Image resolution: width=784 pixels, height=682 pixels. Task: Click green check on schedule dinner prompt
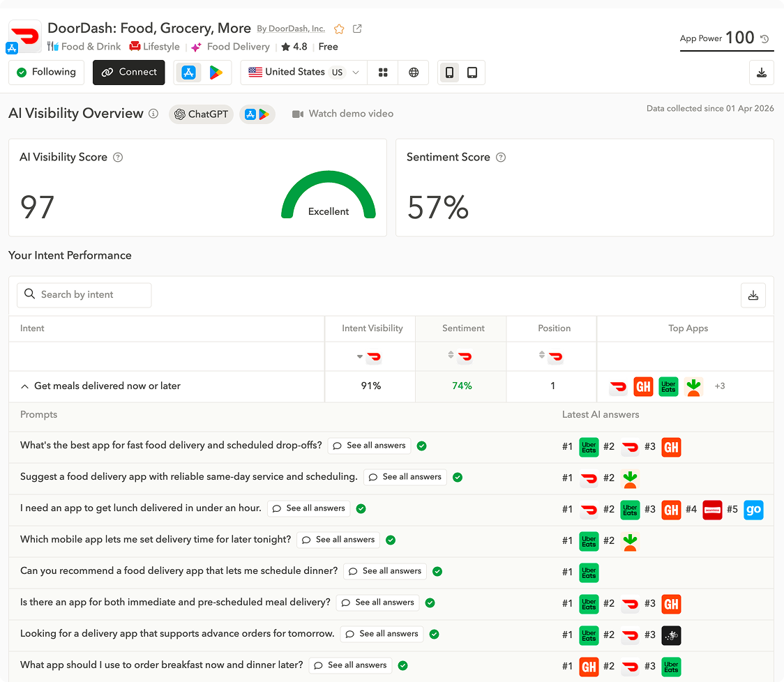(437, 572)
